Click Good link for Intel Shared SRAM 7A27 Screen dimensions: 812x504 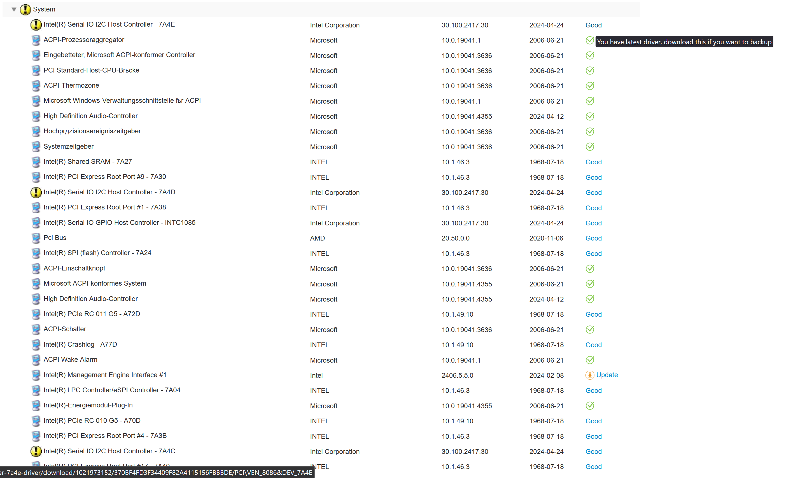593,162
